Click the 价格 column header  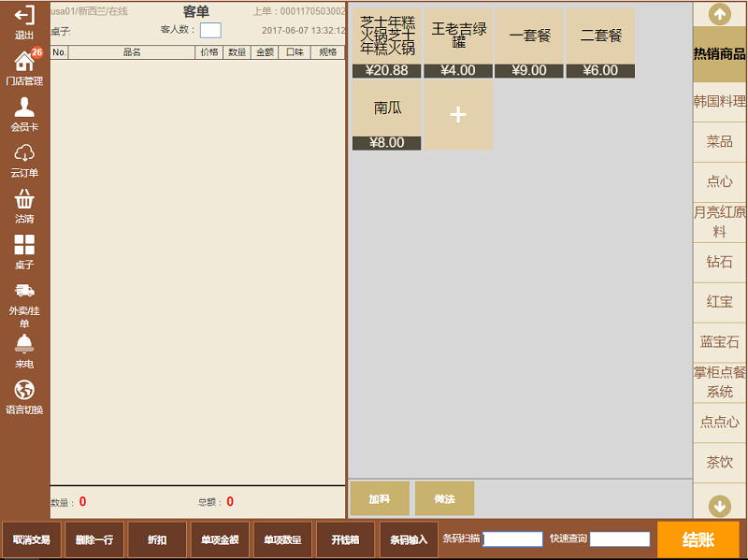pos(209,52)
